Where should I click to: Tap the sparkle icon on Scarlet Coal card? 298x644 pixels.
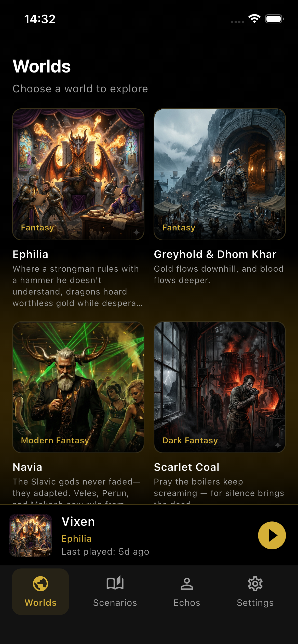click(278, 445)
